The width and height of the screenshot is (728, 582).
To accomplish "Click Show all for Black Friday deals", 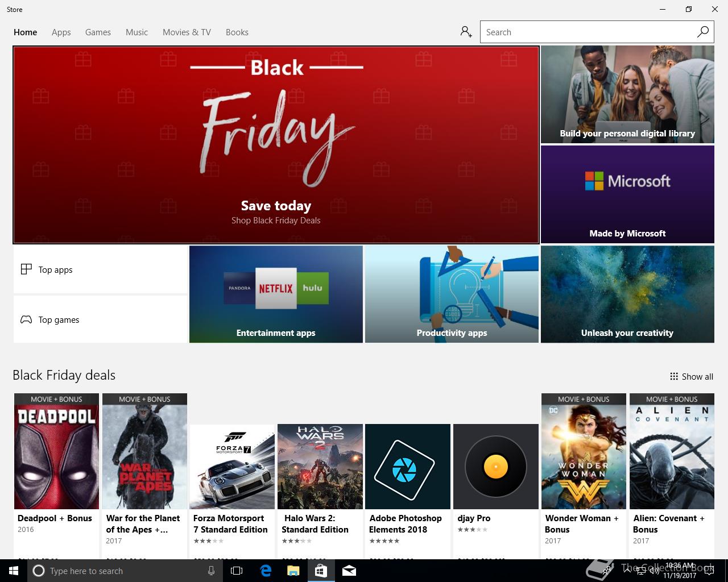I will pyautogui.click(x=692, y=376).
